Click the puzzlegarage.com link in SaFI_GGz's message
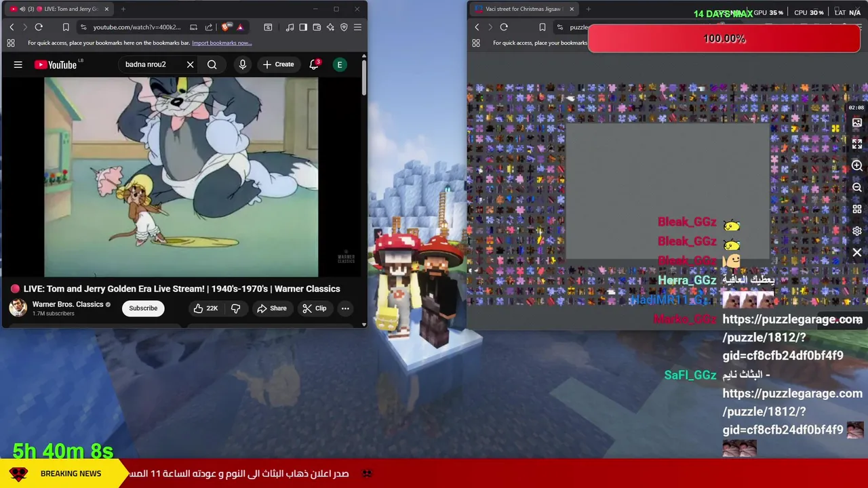The image size is (868, 488). click(x=792, y=411)
